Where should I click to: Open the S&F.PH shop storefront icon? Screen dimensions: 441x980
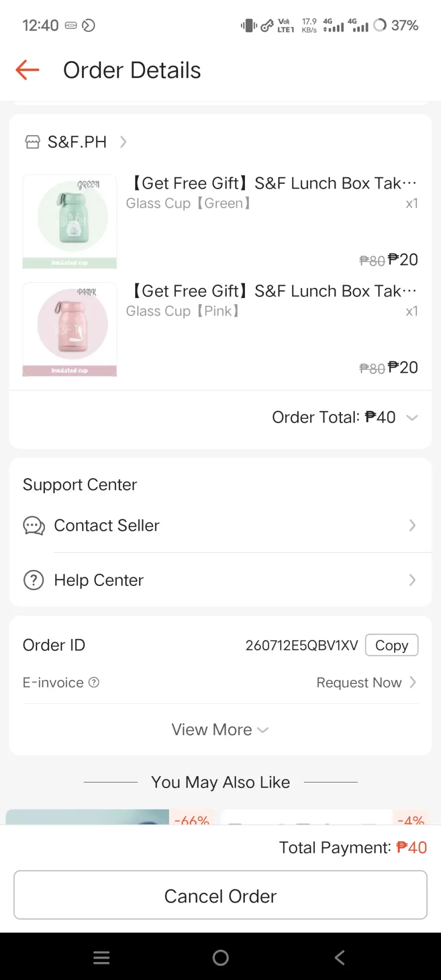(x=33, y=142)
